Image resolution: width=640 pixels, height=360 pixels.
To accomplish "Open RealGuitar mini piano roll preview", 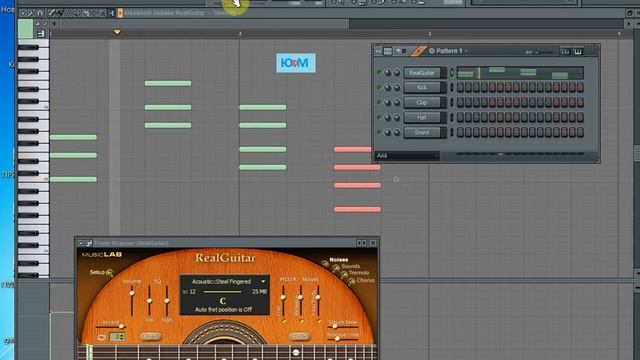I will tap(520, 73).
